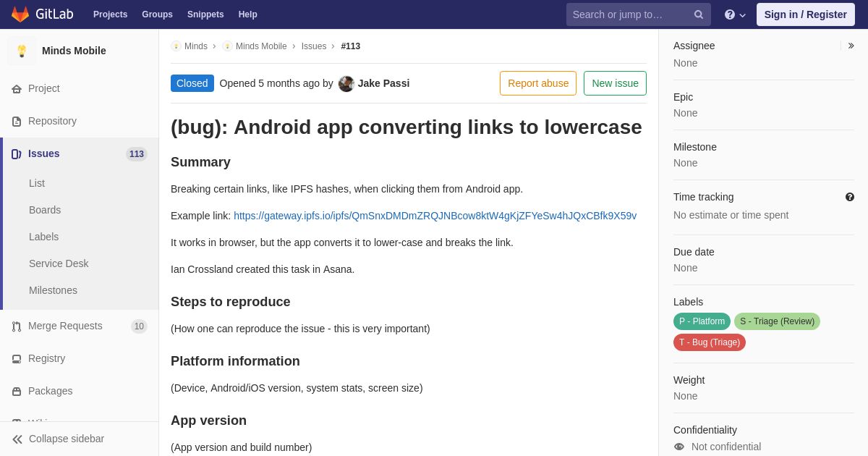
Task: Click the Repository file icon
Action: 17,122
